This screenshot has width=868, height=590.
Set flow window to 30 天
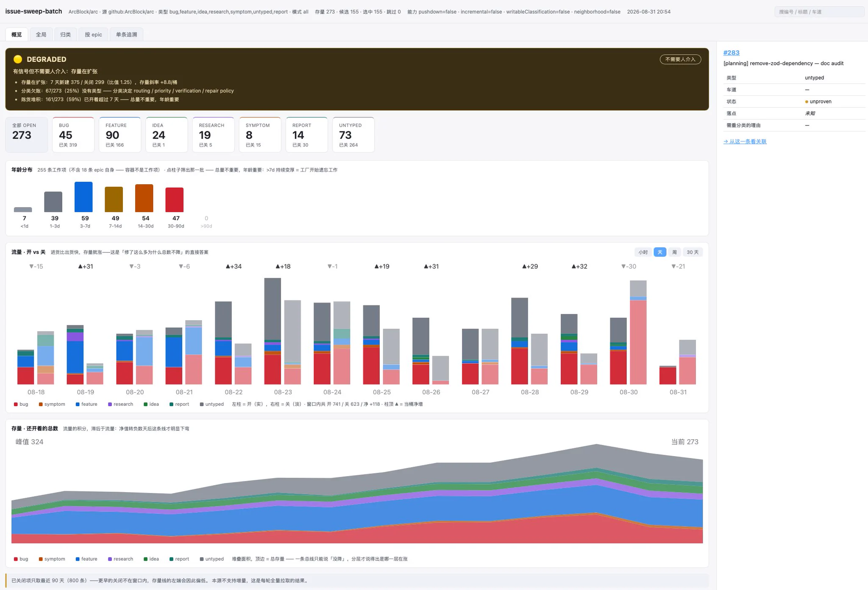[x=693, y=252]
